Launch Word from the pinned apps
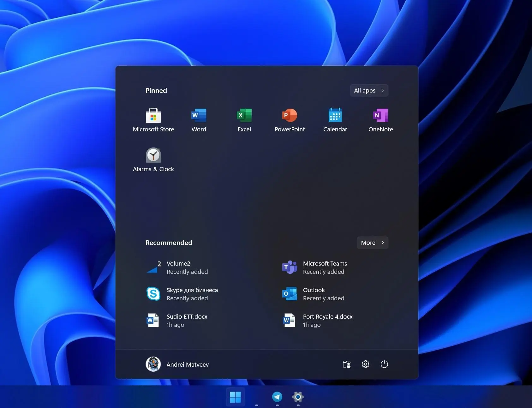The width and height of the screenshot is (532, 408). click(x=199, y=120)
